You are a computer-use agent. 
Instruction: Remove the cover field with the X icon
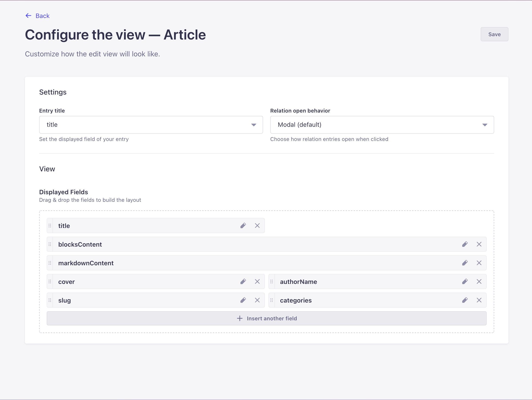pos(257,281)
